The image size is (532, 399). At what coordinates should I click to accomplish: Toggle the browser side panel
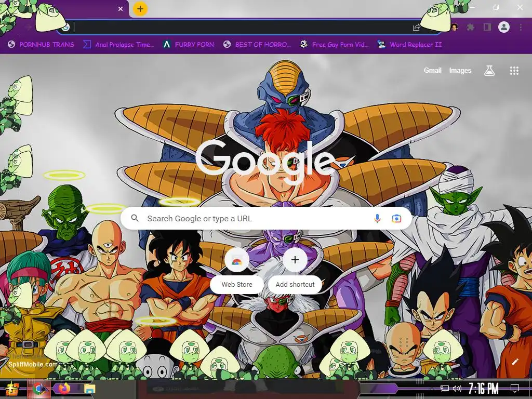487,27
